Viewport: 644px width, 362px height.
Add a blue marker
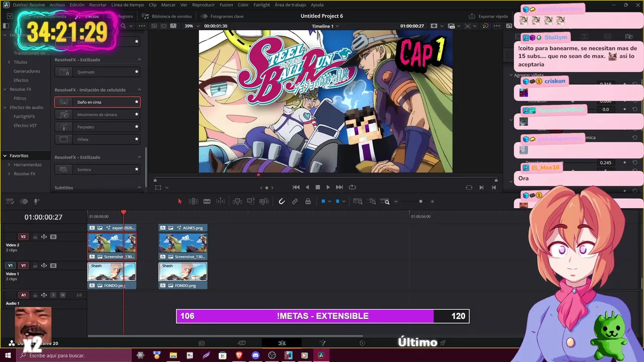point(337,202)
